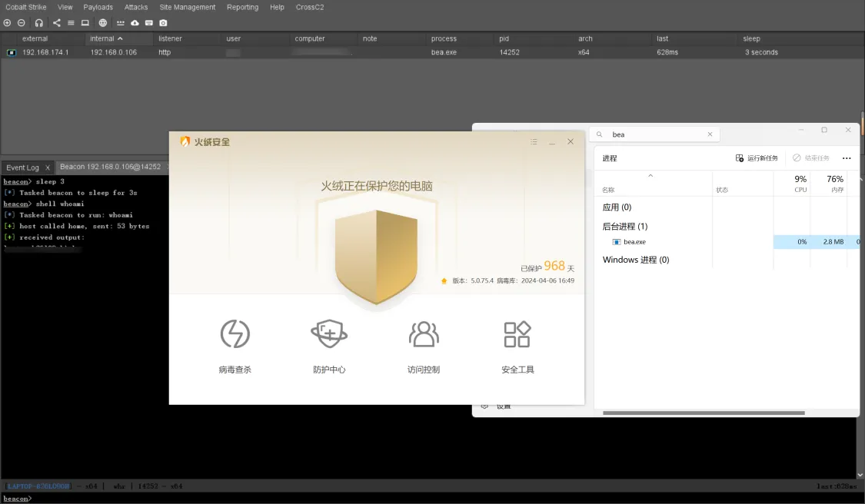Viewport: 865px width, 504px height.
Task: Click the beacon session icon for 192.168.174.1
Action: tap(11, 52)
